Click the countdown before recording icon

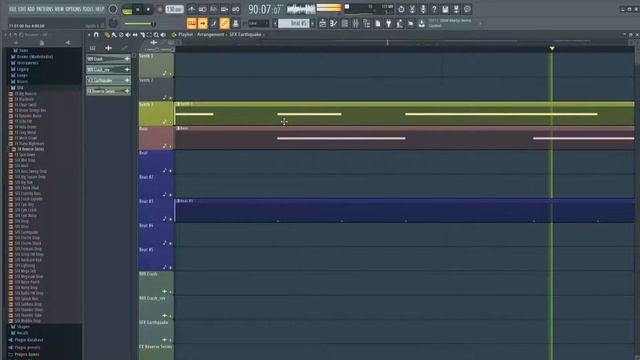(213, 9)
